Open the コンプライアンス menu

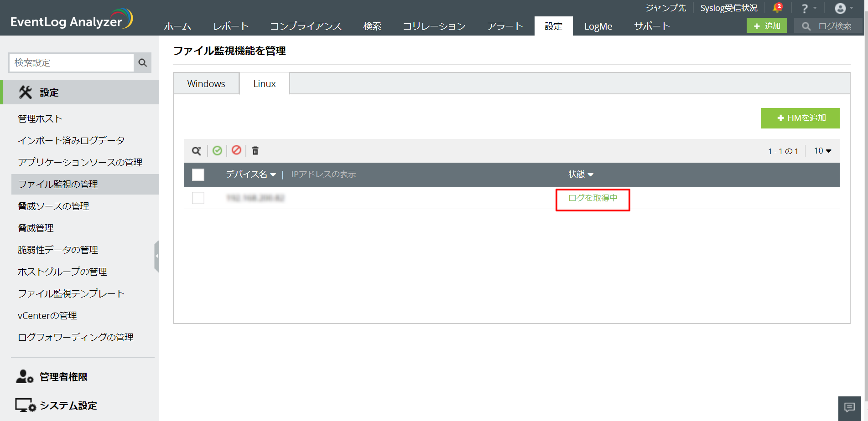coord(306,26)
